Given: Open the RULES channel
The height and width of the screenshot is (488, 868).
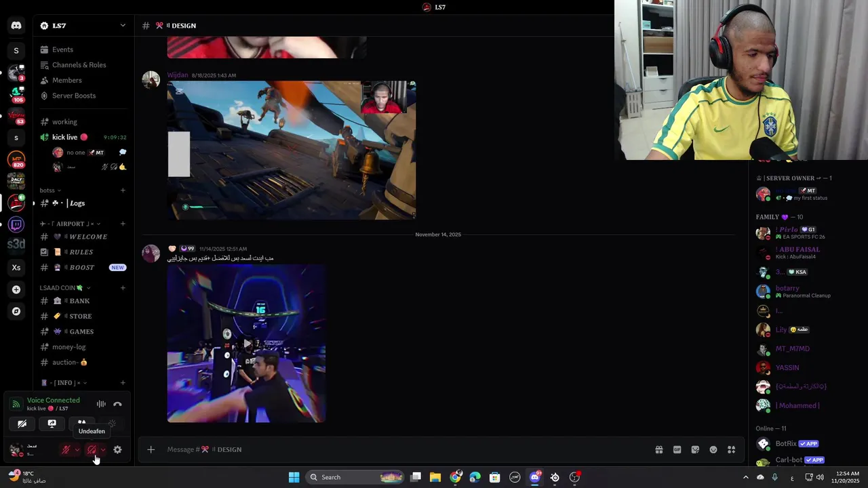Looking at the screenshot, I should (x=83, y=252).
